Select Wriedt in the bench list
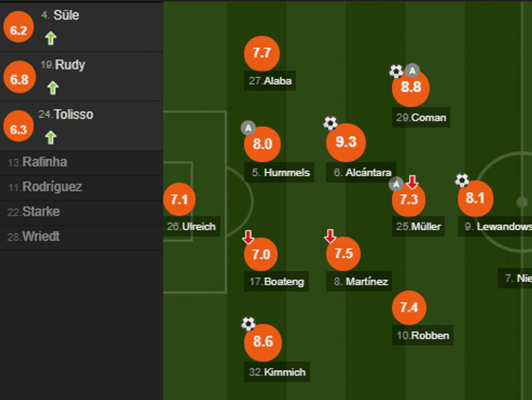 click(34, 237)
